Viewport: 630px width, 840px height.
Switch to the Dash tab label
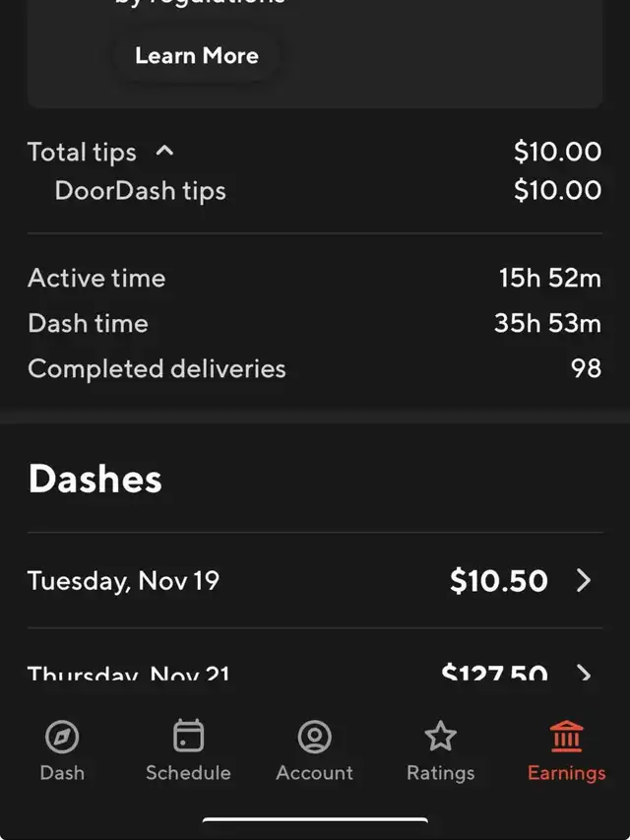coord(62,773)
